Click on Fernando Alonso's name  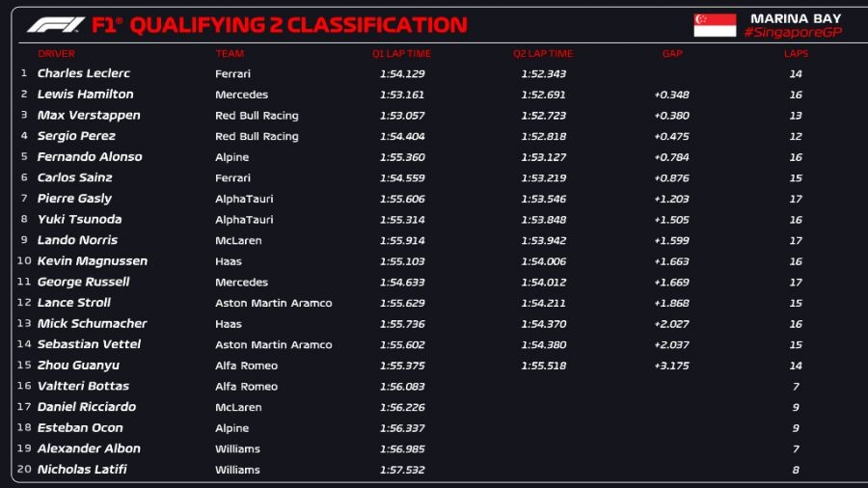coord(90,157)
